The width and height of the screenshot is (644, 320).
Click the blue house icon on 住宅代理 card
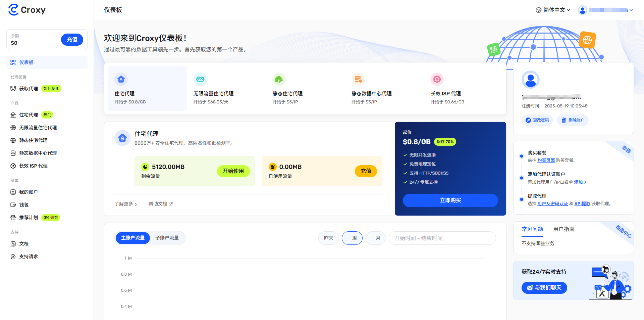tap(121, 79)
